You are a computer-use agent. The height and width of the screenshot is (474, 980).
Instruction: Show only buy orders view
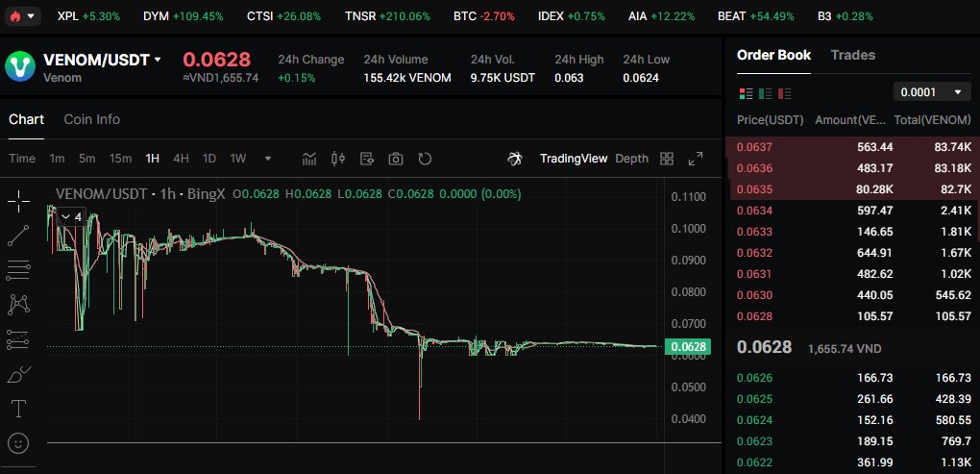[x=765, y=94]
